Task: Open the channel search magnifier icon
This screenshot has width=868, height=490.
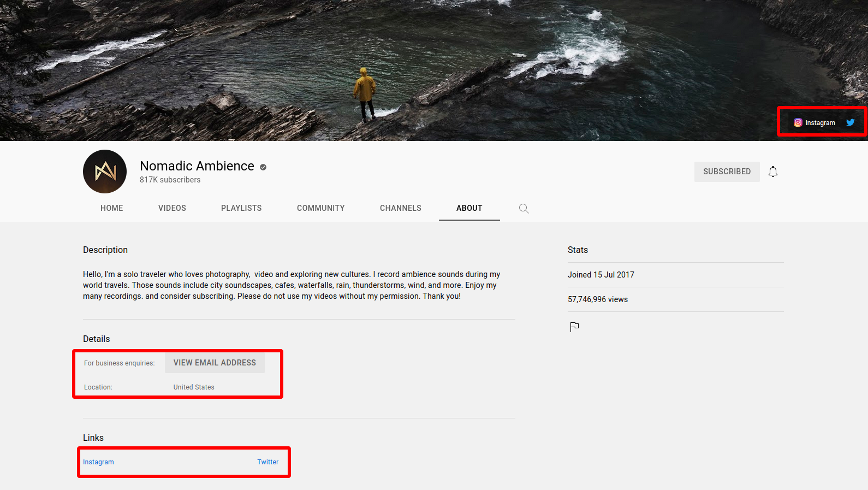Action: click(524, 208)
